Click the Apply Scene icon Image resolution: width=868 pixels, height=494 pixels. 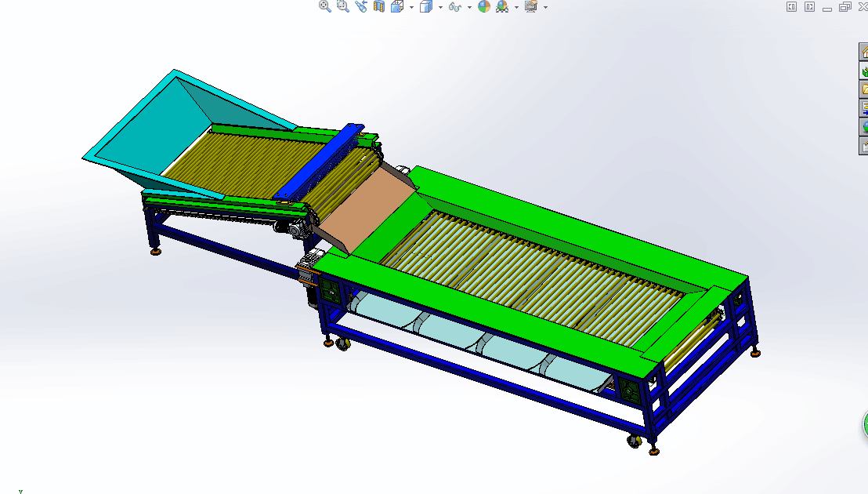click(x=502, y=6)
